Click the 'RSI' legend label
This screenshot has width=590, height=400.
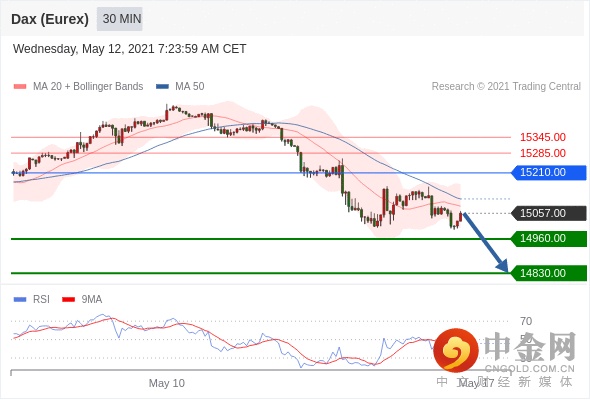(x=41, y=300)
